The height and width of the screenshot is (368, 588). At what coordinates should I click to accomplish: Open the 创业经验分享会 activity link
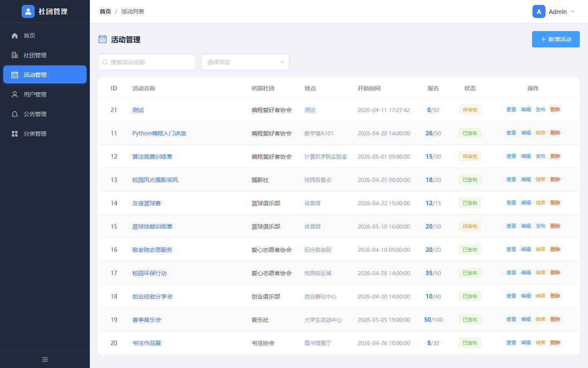[x=152, y=296]
